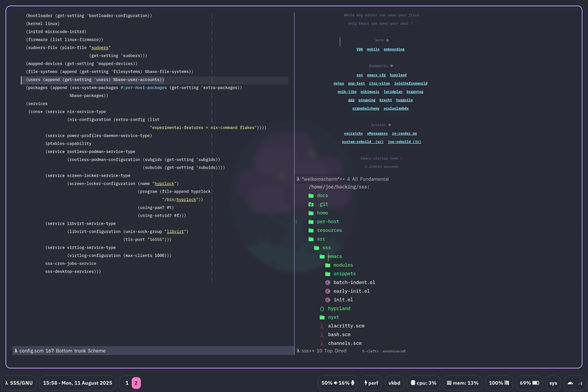
Task: Click the clock 15:58 date module
Action: click(77, 383)
